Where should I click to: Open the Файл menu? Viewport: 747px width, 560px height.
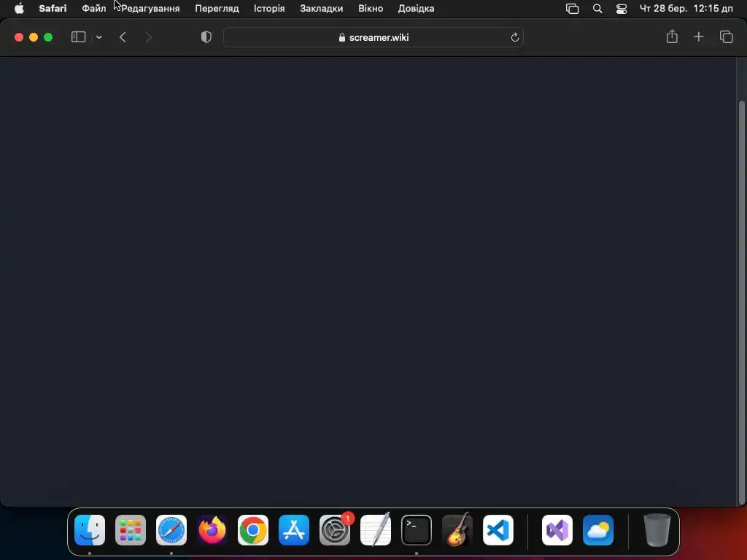pyautogui.click(x=94, y=9)
